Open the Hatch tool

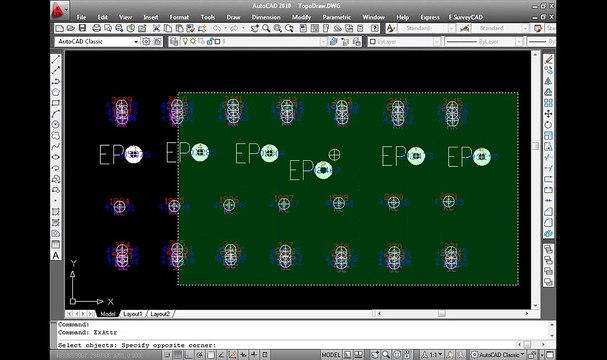pos(56,212)
